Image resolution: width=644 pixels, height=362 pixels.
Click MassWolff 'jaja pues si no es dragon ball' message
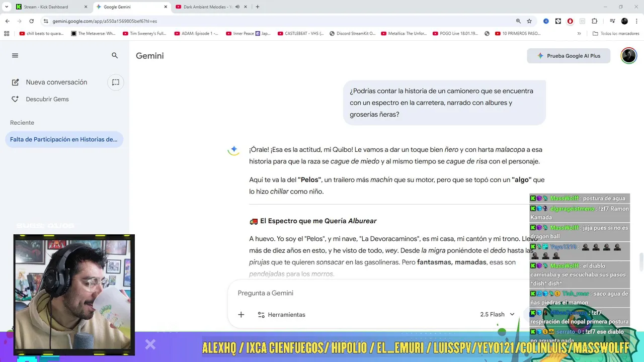(580, 232)
